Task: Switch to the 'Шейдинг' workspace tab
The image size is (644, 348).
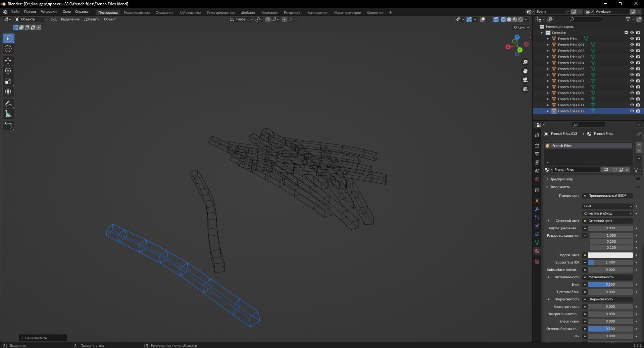Action: coord(248,13)
